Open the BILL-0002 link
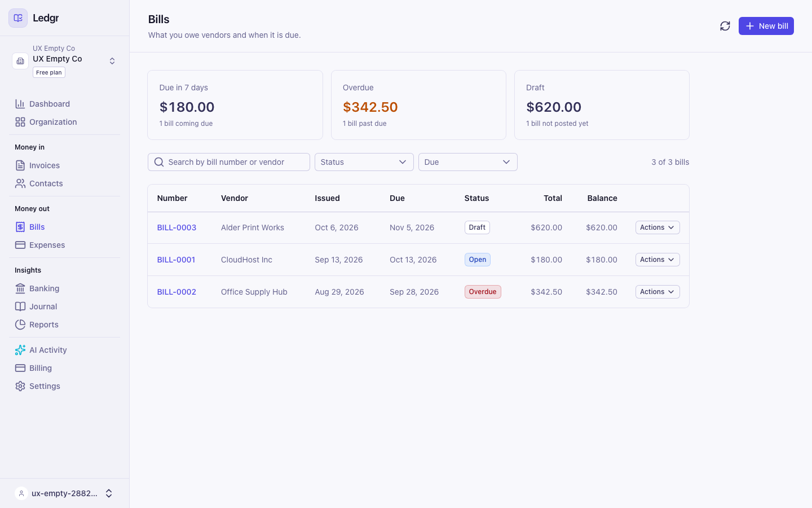Image resolution: width=812 pixels, height=508 pixels. (x=176, y=292)
